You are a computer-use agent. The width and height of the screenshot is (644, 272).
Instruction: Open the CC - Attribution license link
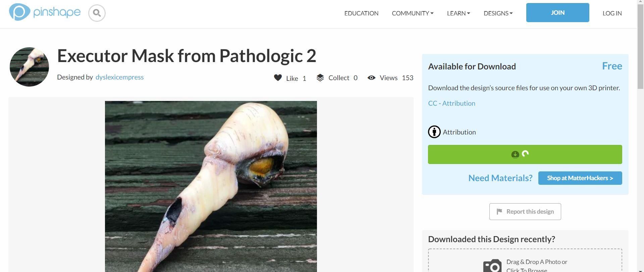point(451,103)
